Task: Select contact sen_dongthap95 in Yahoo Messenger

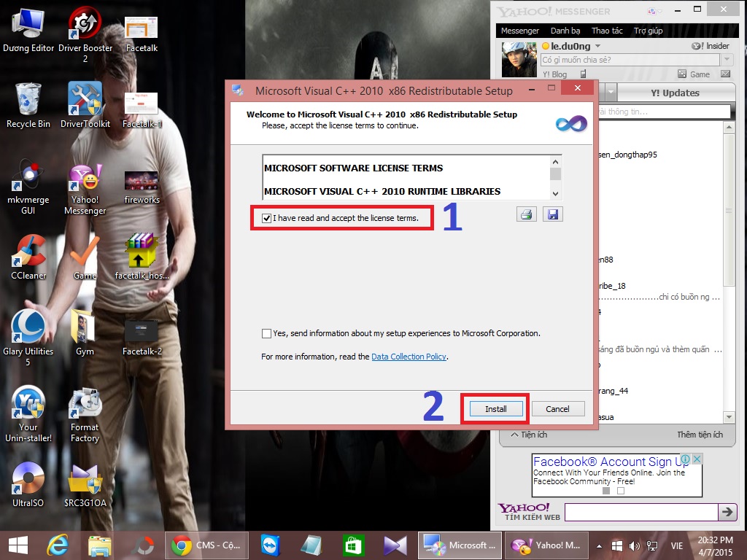Action: point(628,155)
